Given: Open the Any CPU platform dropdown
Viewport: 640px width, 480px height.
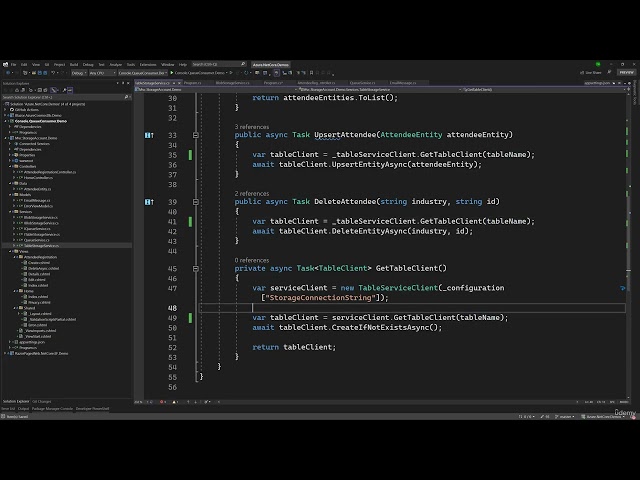Looking at the screenshot, I should (x=102, y=73).
